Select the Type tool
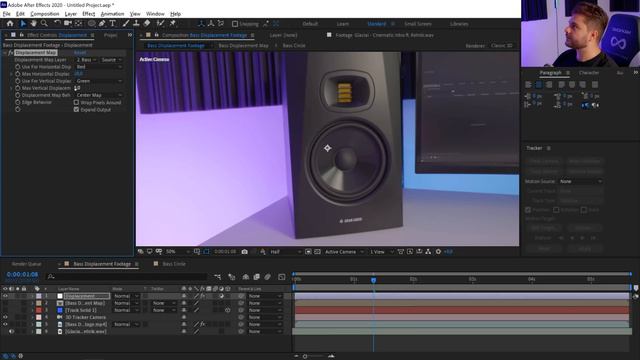Image resolution: width=640 pixels, height=360 pixels. coord(113,24)
